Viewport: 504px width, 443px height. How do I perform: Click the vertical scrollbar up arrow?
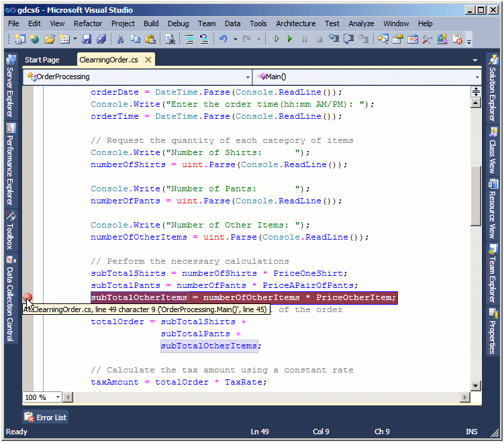[x=475, y=103]
